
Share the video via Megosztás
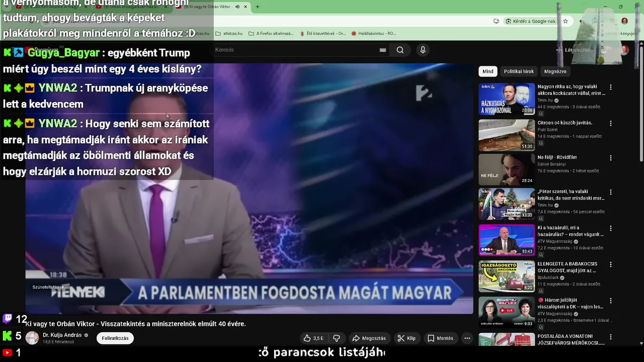click(x=369, y=338)
